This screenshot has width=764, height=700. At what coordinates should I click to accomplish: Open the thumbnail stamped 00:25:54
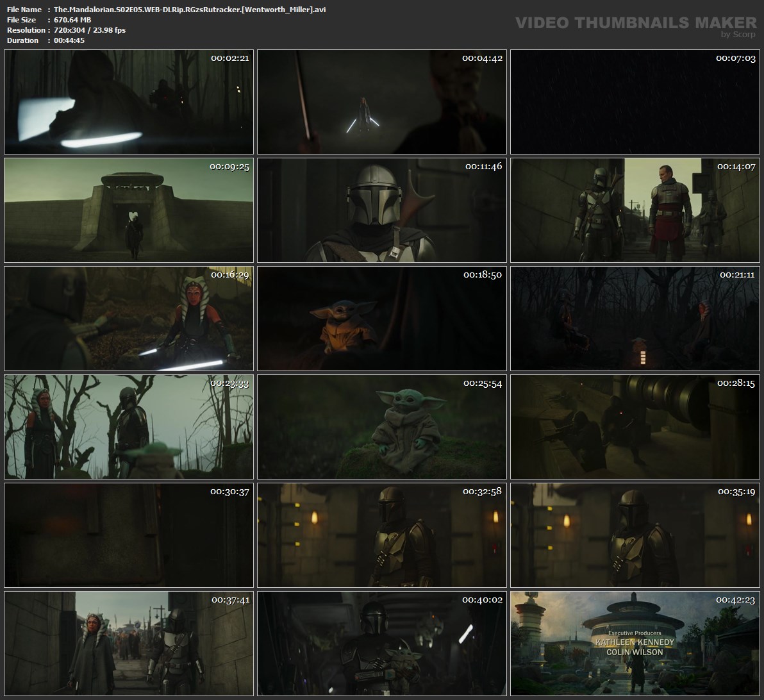(382, 427)
